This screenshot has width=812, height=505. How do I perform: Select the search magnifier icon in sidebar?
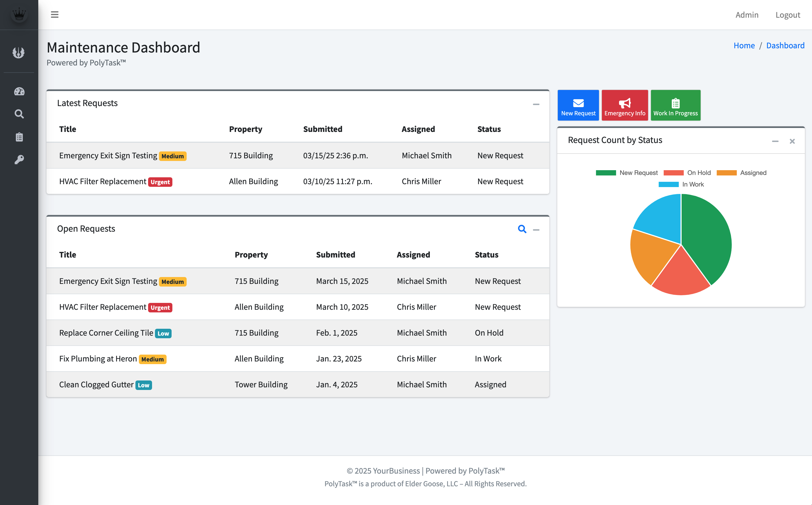19,114
